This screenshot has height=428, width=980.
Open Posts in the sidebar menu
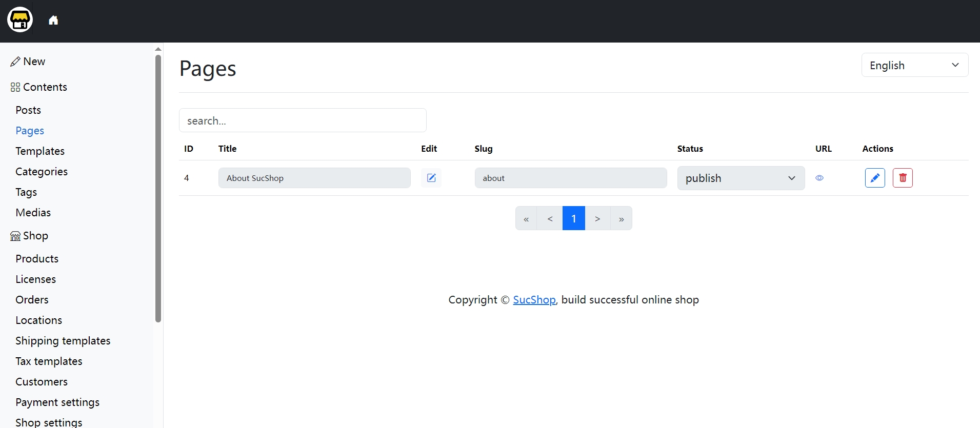coord(28,110)
